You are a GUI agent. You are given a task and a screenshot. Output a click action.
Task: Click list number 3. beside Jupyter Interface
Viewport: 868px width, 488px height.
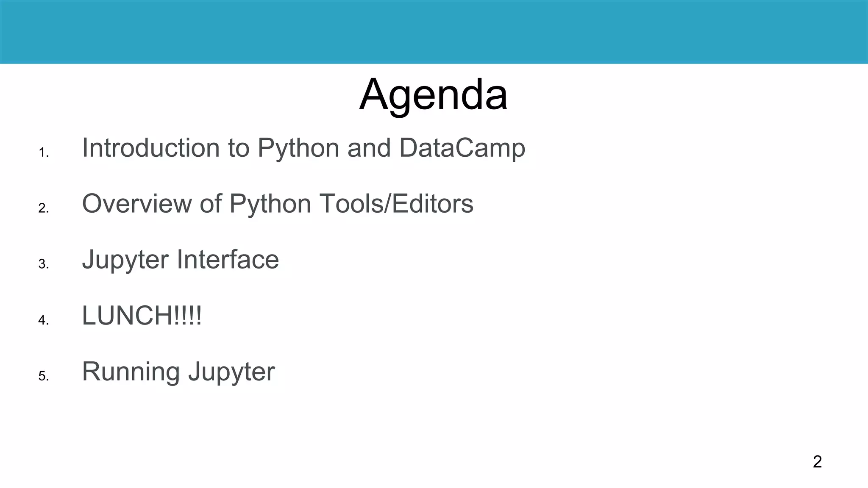[x=44, y=264]
